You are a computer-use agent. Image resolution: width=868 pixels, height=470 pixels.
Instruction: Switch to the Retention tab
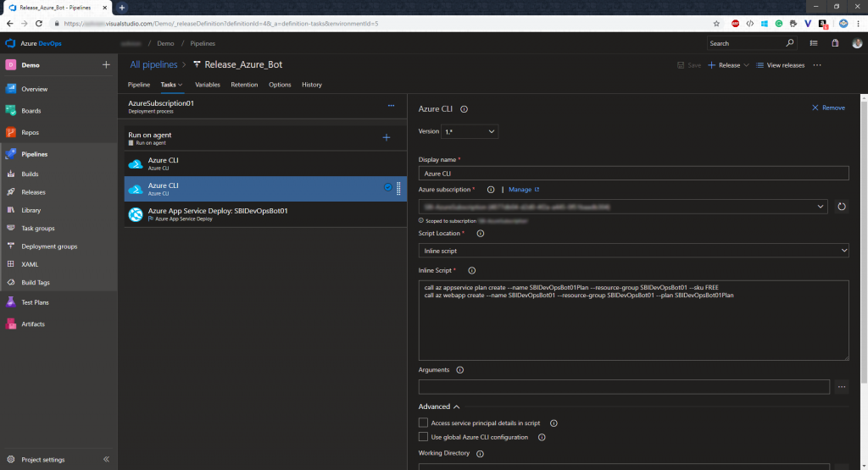coord(244,85)
